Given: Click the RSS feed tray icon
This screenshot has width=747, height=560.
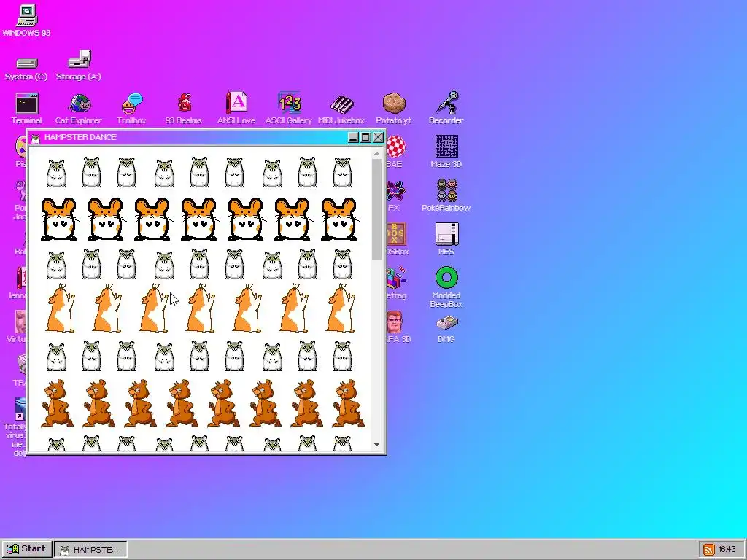Looking at the screenshot, I should pos(709,550).
